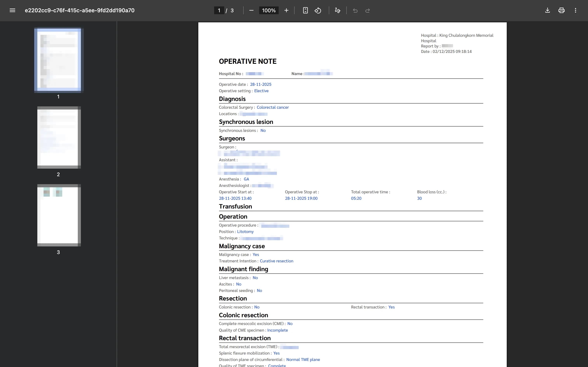
Task: Edit the current page number field
Action: pyautogui.click(x=219, y=11)
